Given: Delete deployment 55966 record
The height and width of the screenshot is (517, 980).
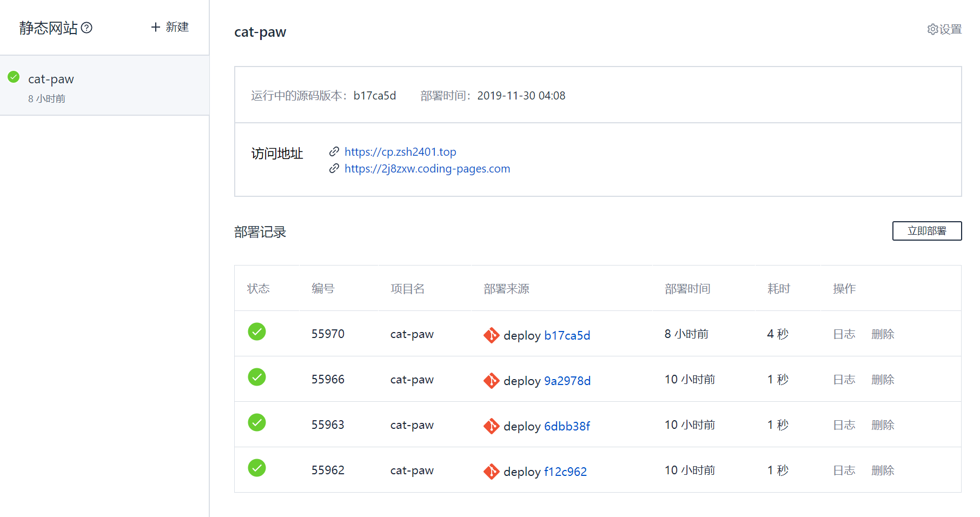Looking at the screenshot, I should point(883,380).
